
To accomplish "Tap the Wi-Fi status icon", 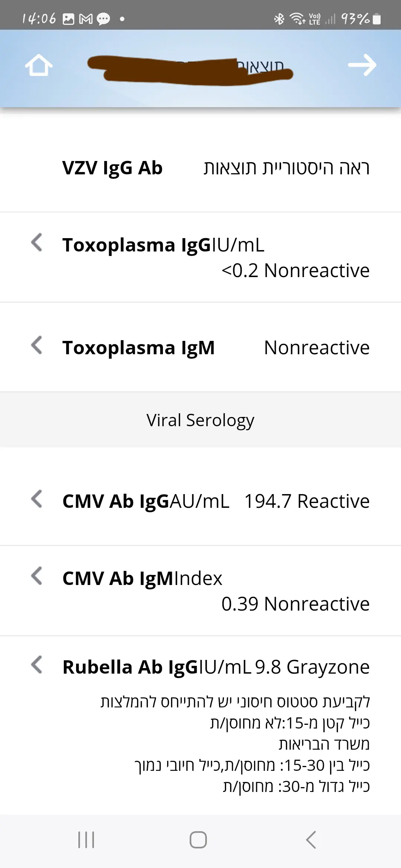I will [x=297, y=19].
